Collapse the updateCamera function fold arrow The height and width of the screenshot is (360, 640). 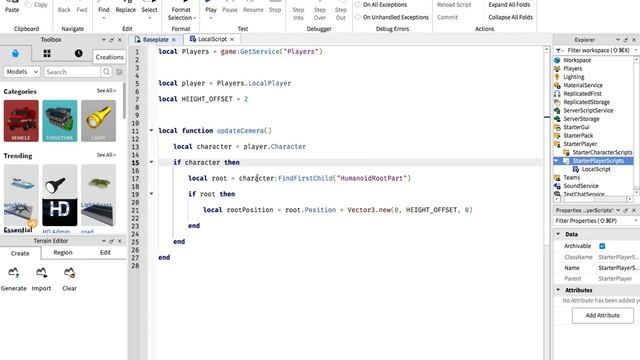click(x=151, y=131)
